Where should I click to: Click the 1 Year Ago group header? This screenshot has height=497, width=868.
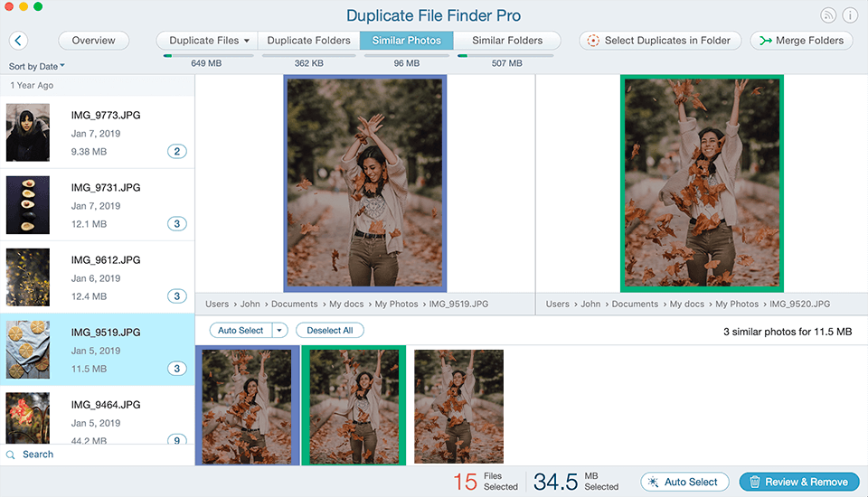pos(98,85)
